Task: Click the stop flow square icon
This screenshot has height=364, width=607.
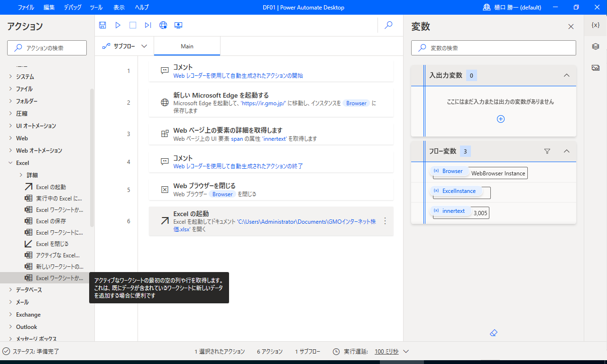Action: pyautogui.click(x=133, y=25)
